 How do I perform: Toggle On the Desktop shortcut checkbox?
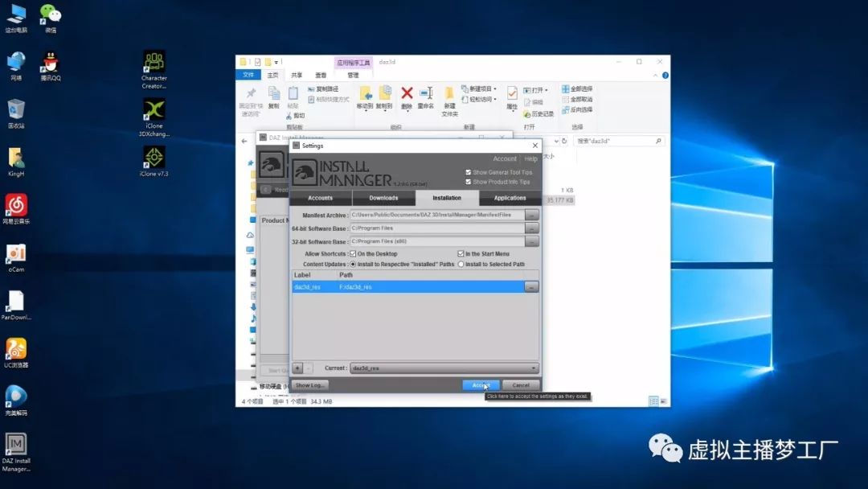click(x=353, y=253)
